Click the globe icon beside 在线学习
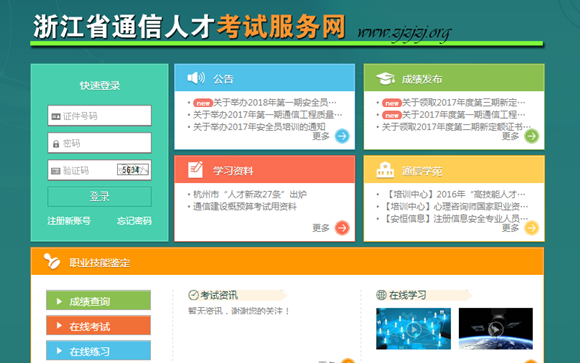The height and width of the screenshot is (363, 580). pyautogui.click(x=381, y=295)
